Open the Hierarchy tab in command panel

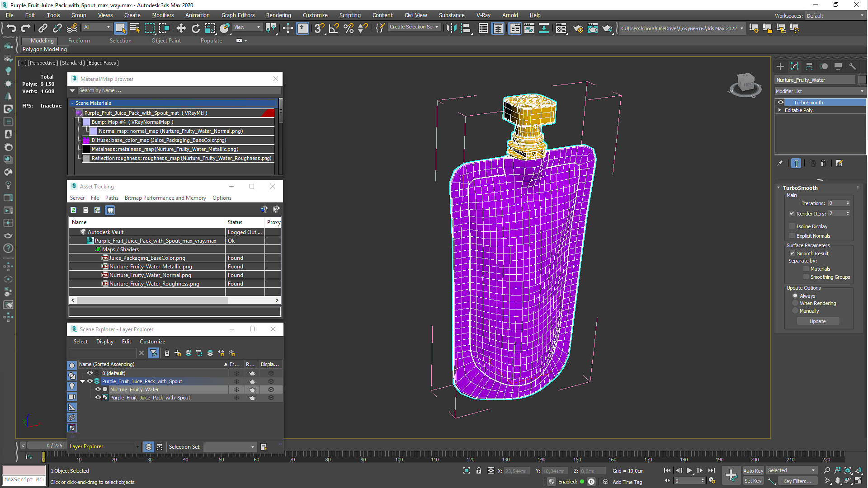[809, 66]
